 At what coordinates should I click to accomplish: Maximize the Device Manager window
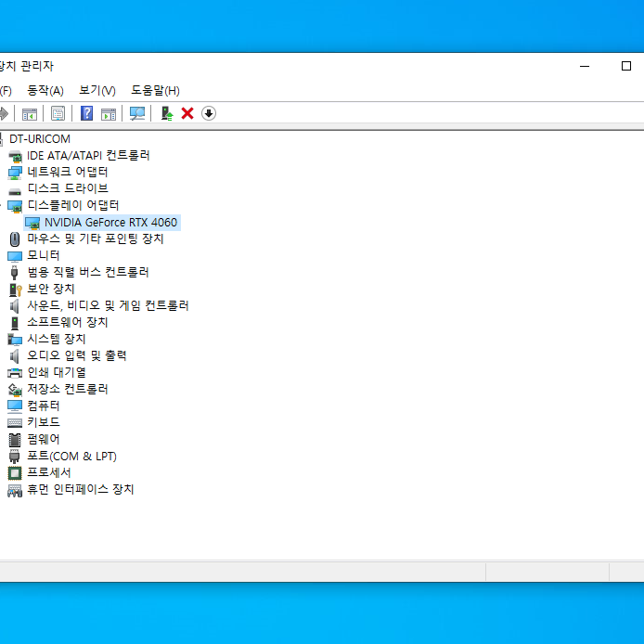pyautogui.click(x=626, y=66)
